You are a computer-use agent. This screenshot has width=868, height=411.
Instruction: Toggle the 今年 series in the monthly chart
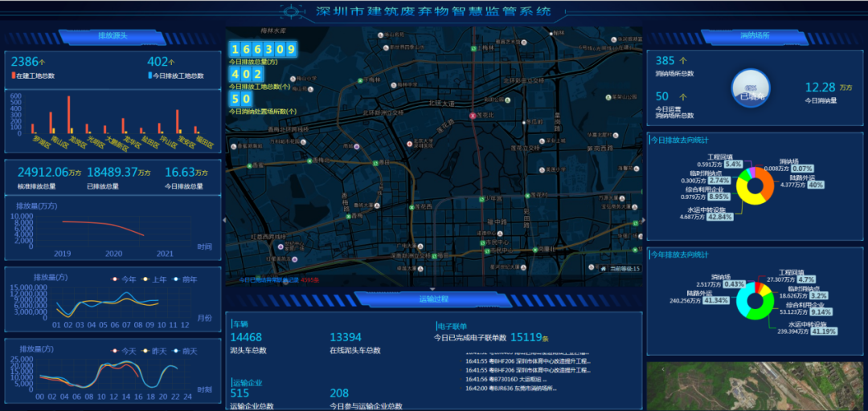tap(124, 279)
